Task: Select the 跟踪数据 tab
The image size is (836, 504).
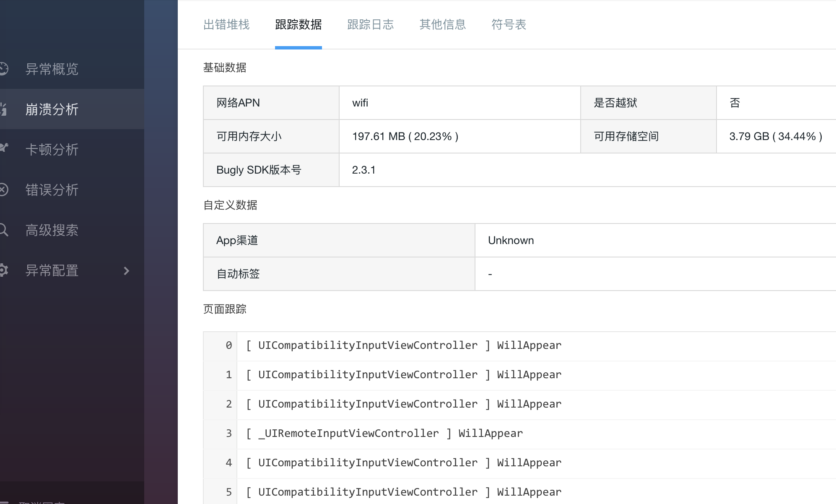Action: point(299,25)
